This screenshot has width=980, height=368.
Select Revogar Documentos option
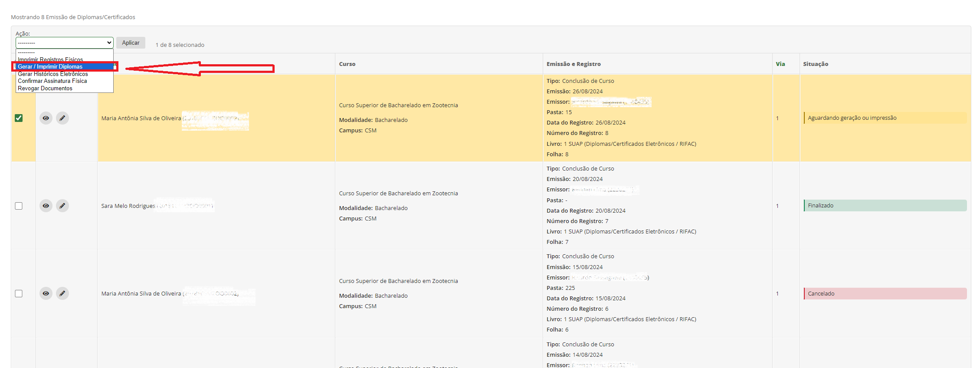pos(65,88)
